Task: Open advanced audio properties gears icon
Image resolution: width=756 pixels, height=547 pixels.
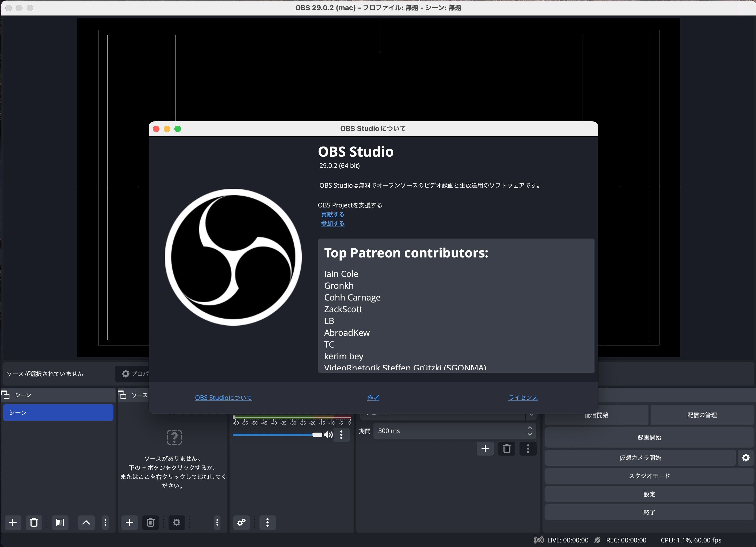Action: [241, 522]
